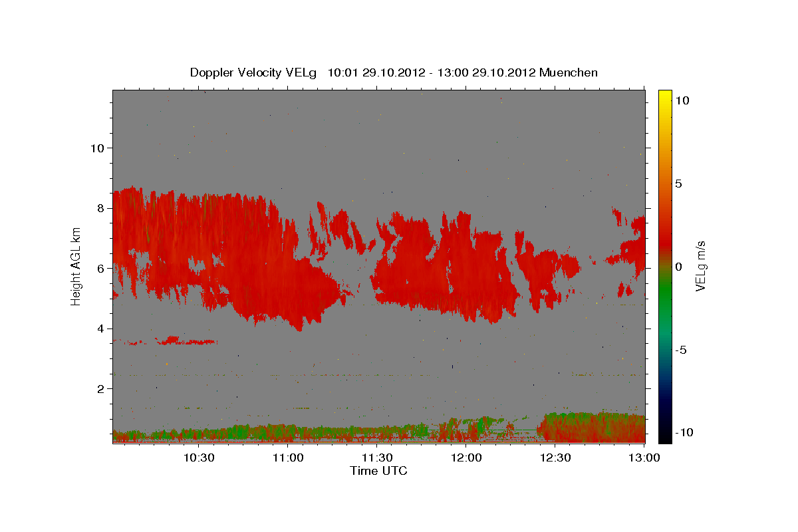Click the colorbar label '0'
The height and width of the screenshot is (532, 798).
pos(679,266)
